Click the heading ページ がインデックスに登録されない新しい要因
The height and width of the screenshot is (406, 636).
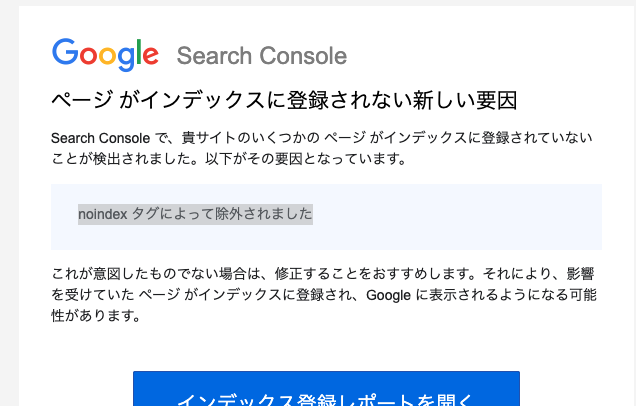[284, 100]
